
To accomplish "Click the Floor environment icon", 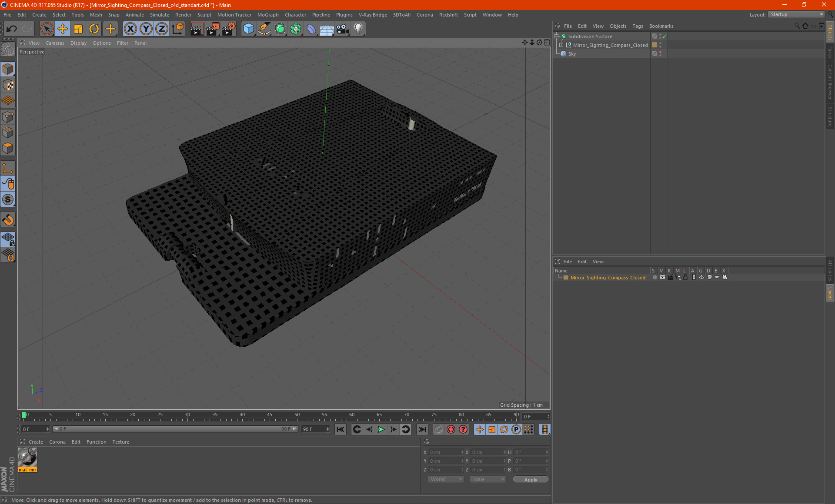I will click(x=327, y=29).
